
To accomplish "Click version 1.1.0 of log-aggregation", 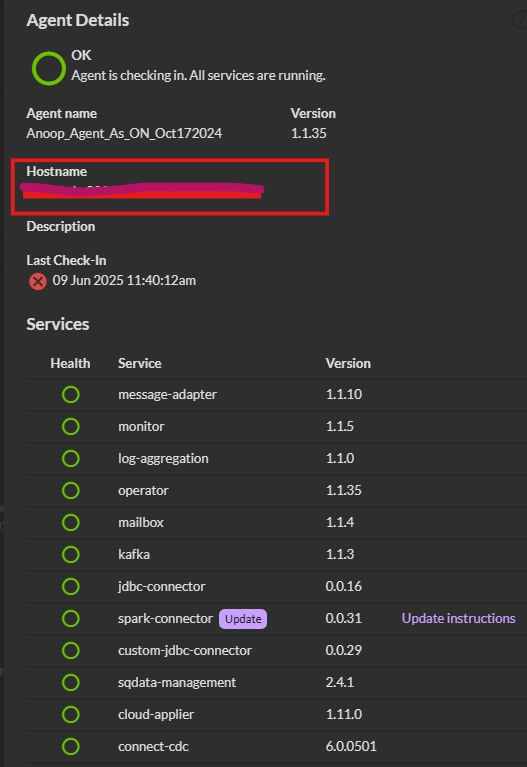I will click(x=340, y=458).
